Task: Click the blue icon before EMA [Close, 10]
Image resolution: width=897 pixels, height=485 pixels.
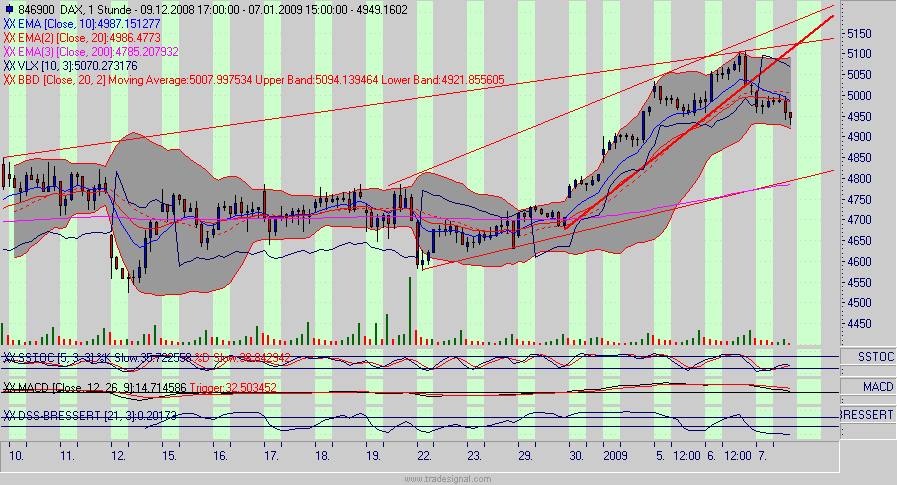Action: (x=10, y=23)
